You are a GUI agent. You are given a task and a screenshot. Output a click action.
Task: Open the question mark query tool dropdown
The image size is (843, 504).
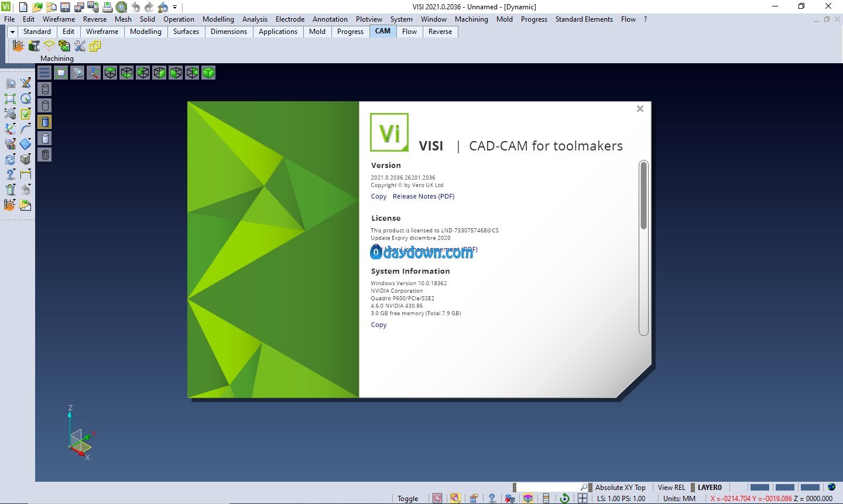(x=10, y=174)
